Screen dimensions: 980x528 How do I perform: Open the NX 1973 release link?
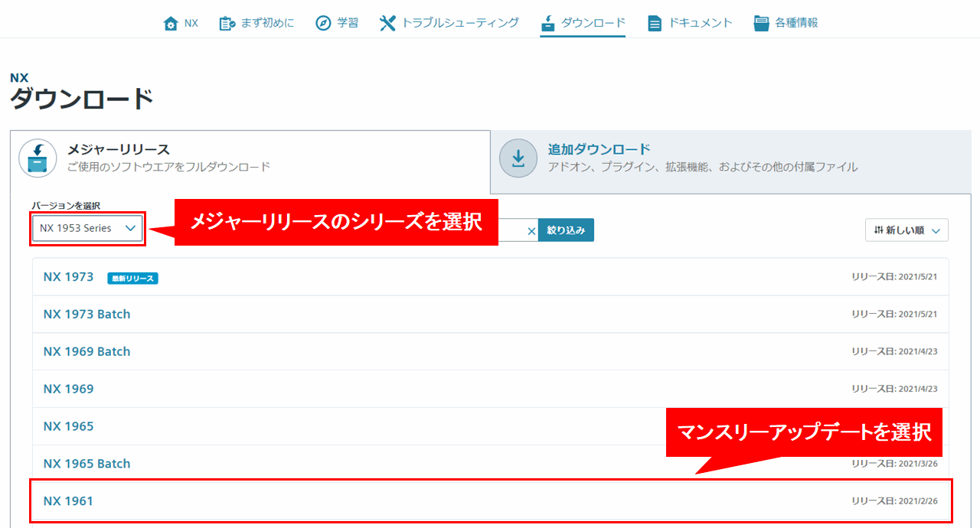[68, 277]
